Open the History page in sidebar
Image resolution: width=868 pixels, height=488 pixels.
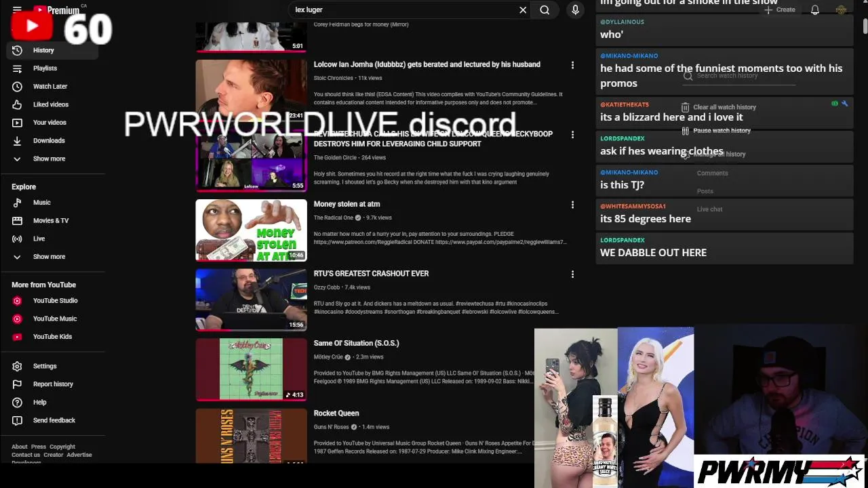pos(52,50)
